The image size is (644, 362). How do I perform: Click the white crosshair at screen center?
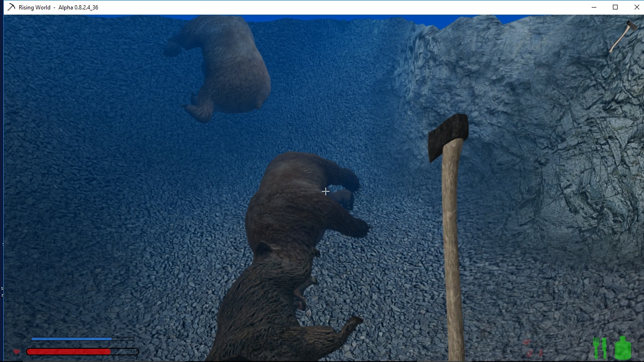325,191
